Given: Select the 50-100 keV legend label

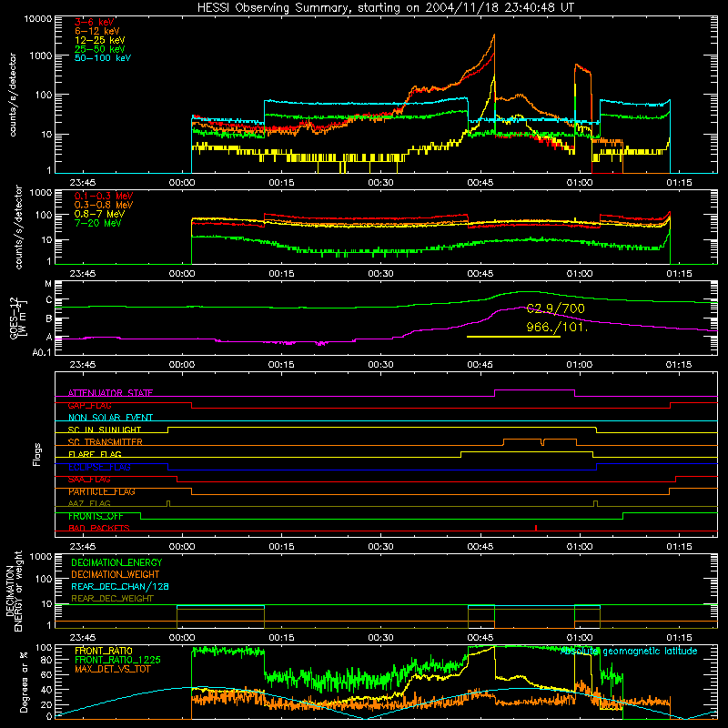Looking at the screenshot, I should point(103,58).
